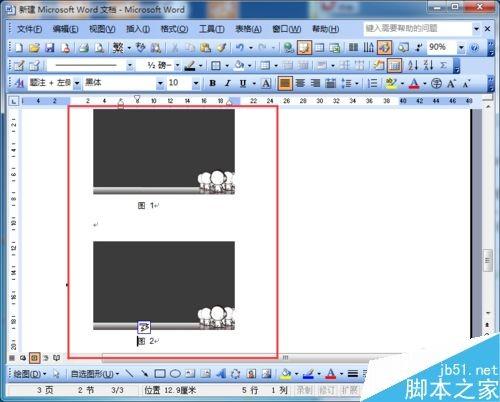Open the 格式(O) menu
This screenshot has width=500, height=402.
[x=174, y=29]
